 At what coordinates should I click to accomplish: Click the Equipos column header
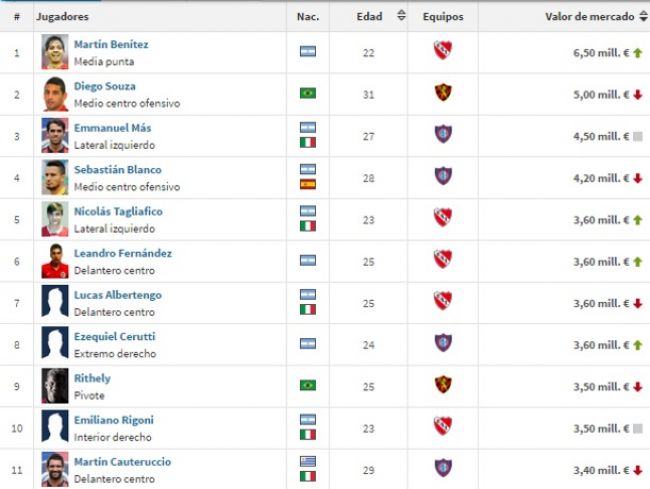pyautogui.click(x=442, y=17)
